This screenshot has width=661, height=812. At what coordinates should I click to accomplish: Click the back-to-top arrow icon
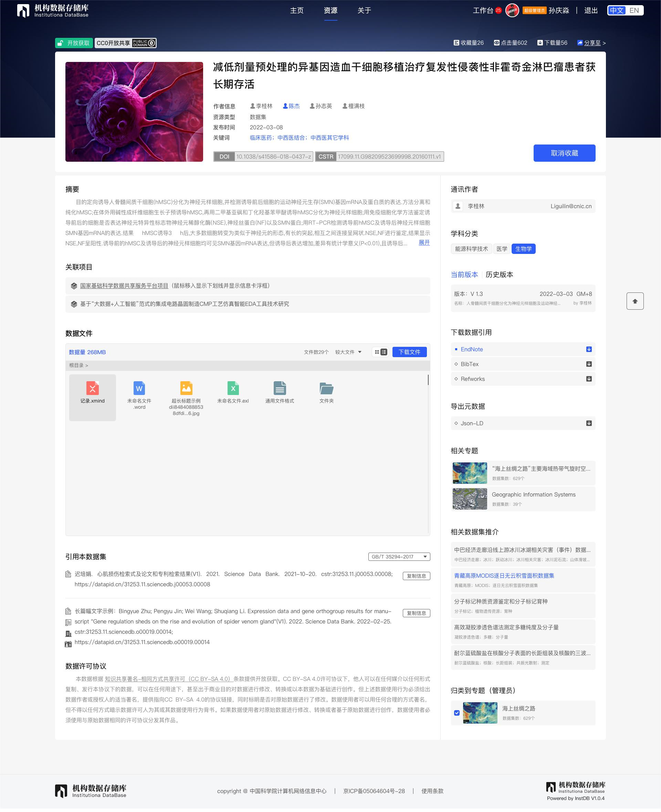point(635,301)
